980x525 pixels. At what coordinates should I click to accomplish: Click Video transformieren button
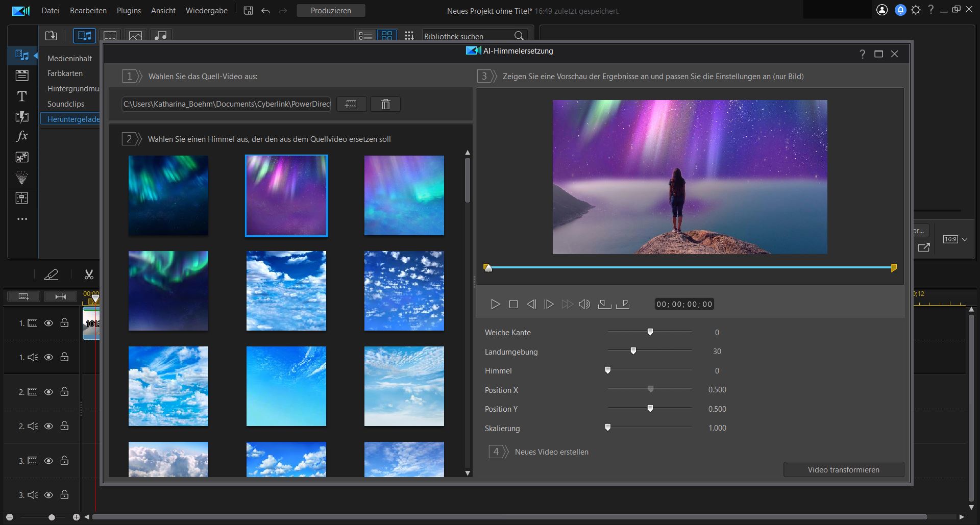click(x=844, y=469)
